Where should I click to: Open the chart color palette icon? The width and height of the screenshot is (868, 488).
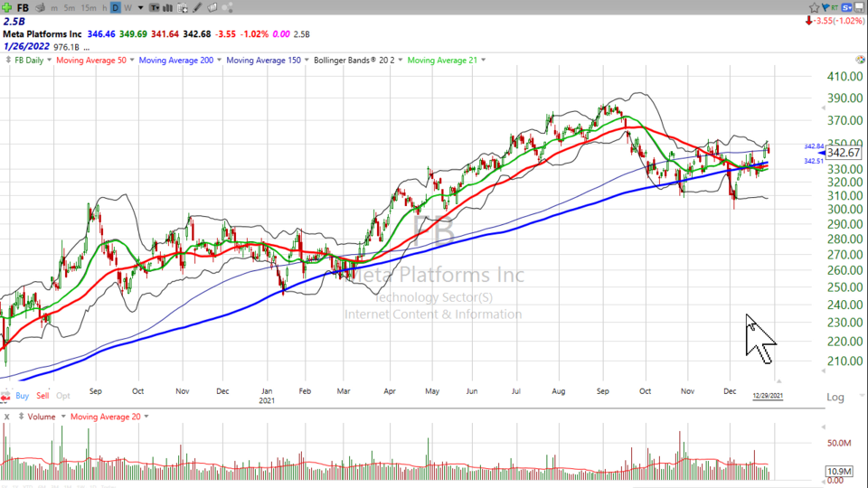[x=212, y=7]
